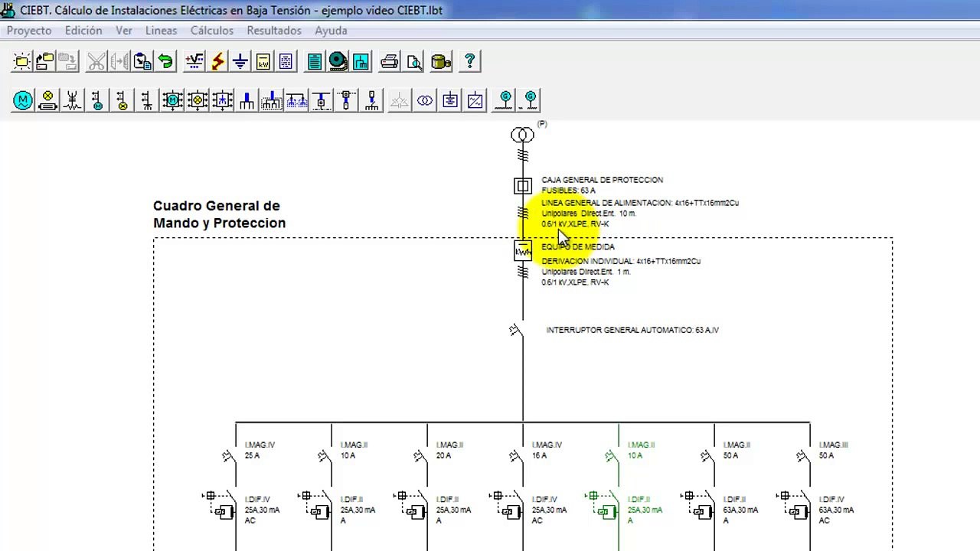Run calculations with the formula icon
The height and width of the screenshot is (551, 980).
(194, 61)
